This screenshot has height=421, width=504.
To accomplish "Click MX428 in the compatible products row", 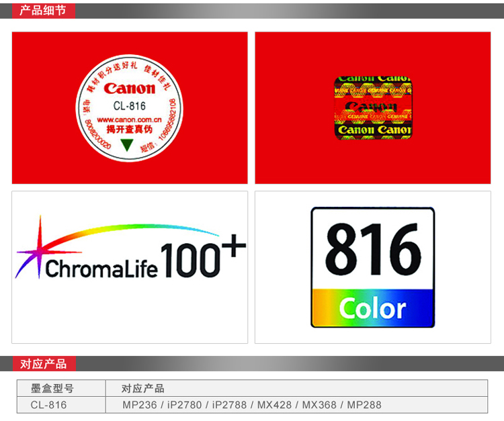I will pos(274,405).
